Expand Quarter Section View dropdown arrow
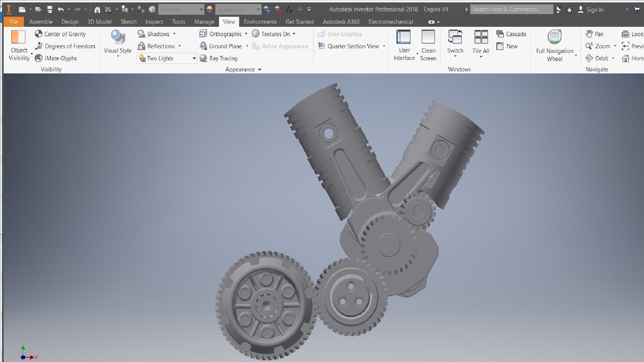This screenshot has width=644, height=362. (384, 46)
